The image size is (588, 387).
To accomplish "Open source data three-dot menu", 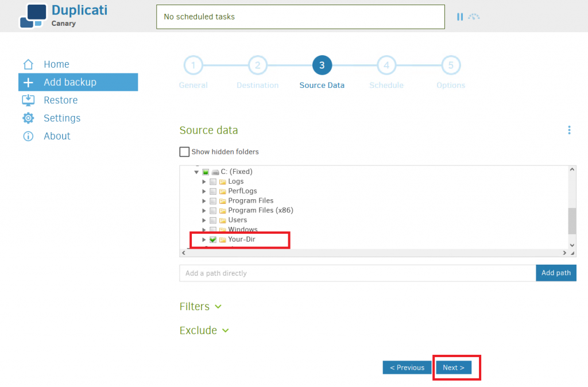I will (x=569, y=130).
